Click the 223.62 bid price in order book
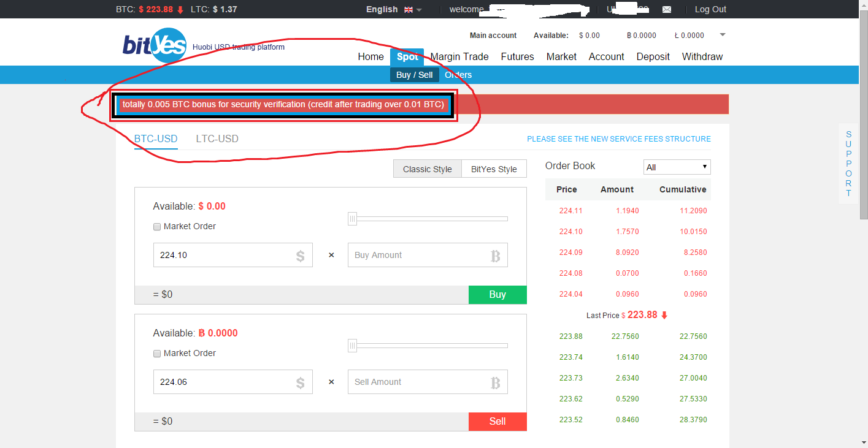The height and width of the screenshot is (448, 868). tap(570, 399)
